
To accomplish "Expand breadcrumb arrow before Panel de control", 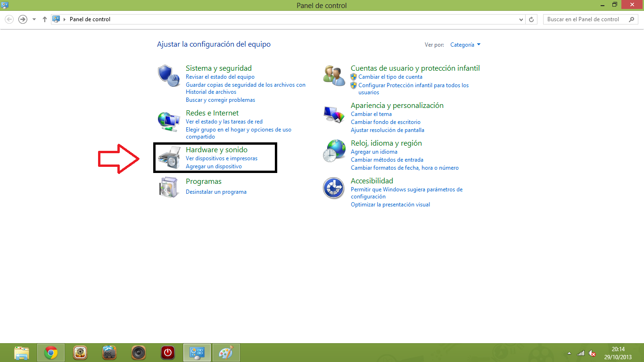I will pyautogui.click(x=65, y=19).
